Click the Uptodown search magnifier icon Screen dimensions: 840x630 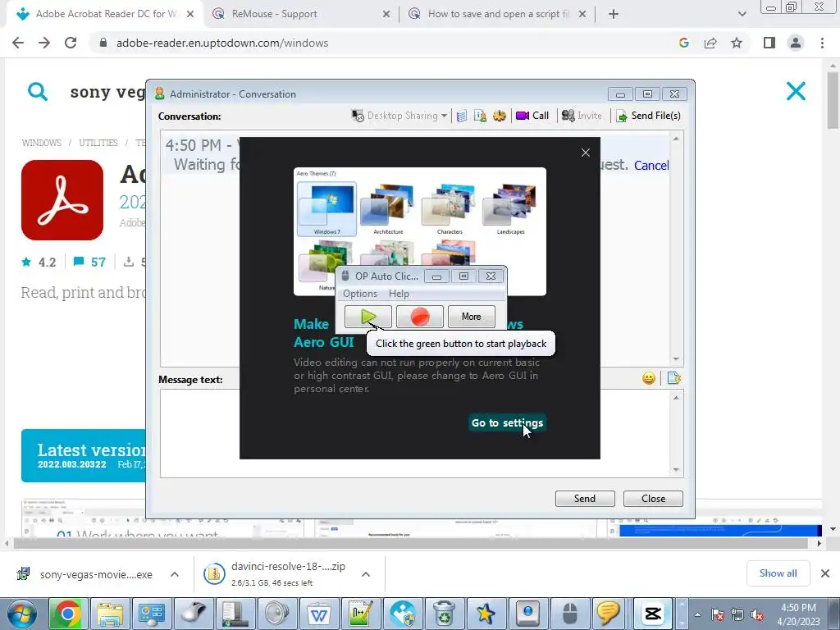click(38, 92)
